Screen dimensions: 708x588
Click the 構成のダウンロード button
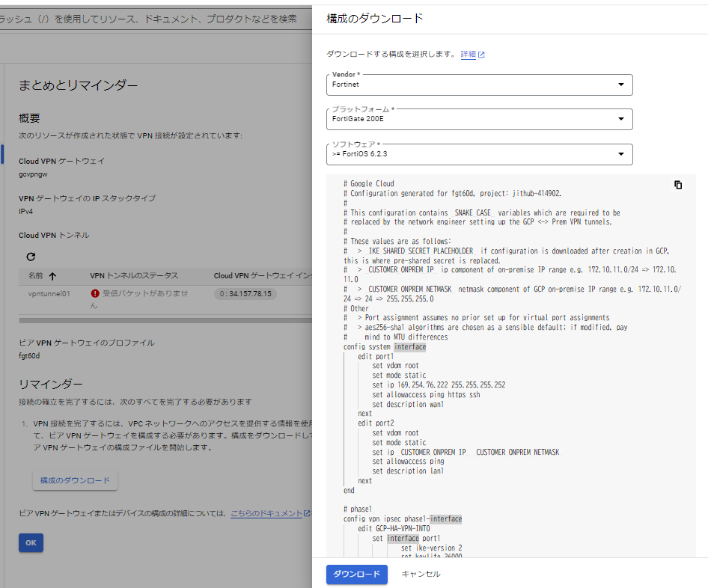pyautogui.click(x=75, y=480)
